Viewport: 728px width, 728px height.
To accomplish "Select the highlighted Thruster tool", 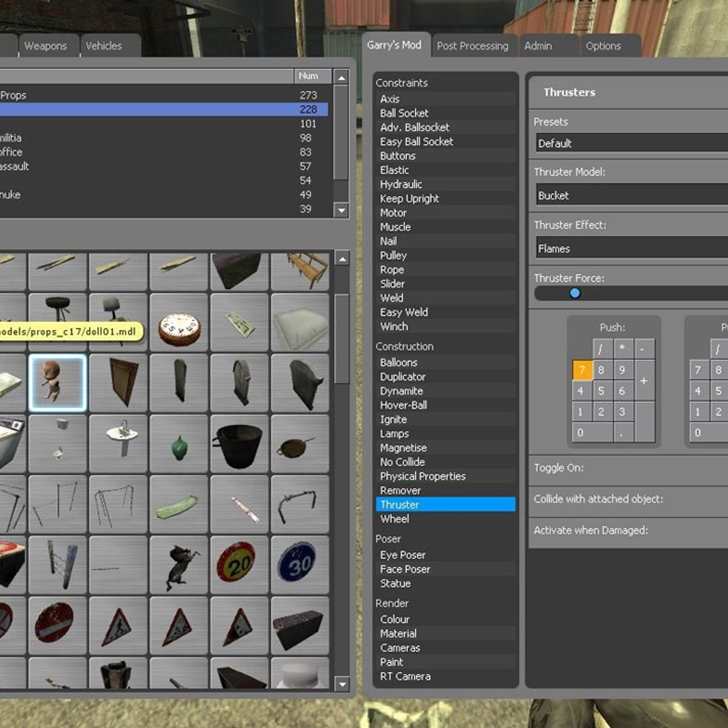I will (x=446, y=505).
